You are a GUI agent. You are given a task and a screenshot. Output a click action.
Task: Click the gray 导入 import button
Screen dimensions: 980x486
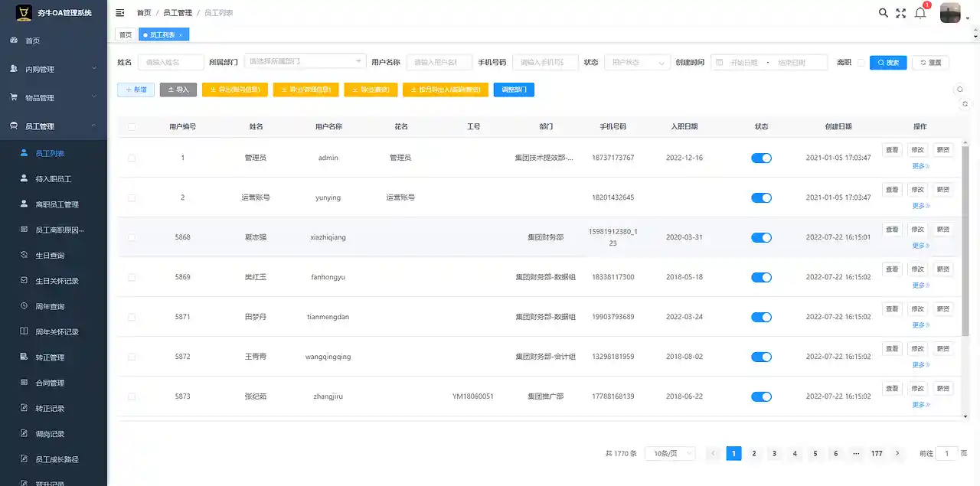point(178,90)
